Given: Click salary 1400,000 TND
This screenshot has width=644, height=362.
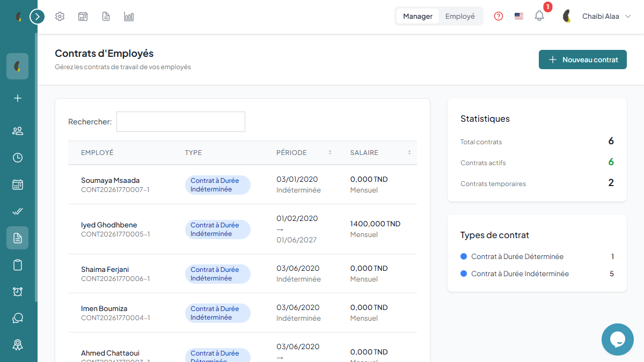Looking at the screenshot, I should click(x=375, y=224).
